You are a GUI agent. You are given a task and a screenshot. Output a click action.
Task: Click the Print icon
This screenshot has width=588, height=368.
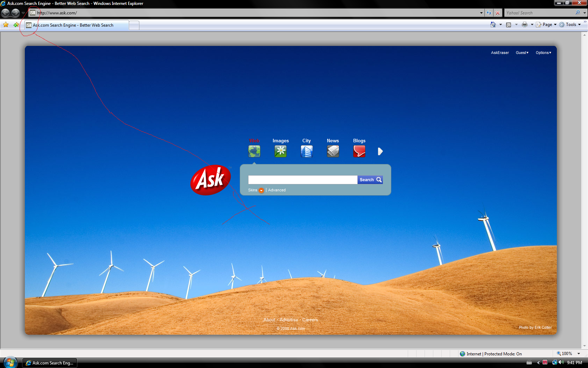pos(525,25)
